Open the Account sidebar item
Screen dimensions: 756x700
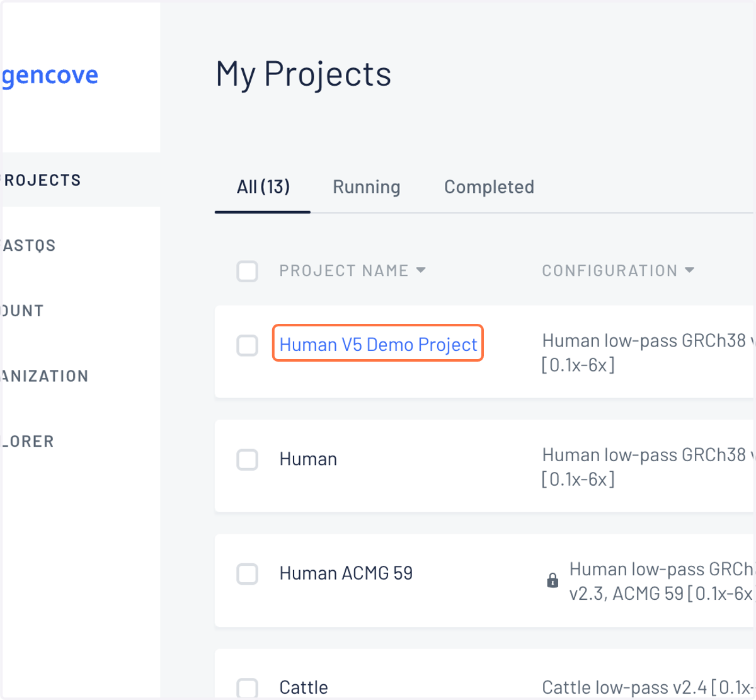[x=23, y=311]
